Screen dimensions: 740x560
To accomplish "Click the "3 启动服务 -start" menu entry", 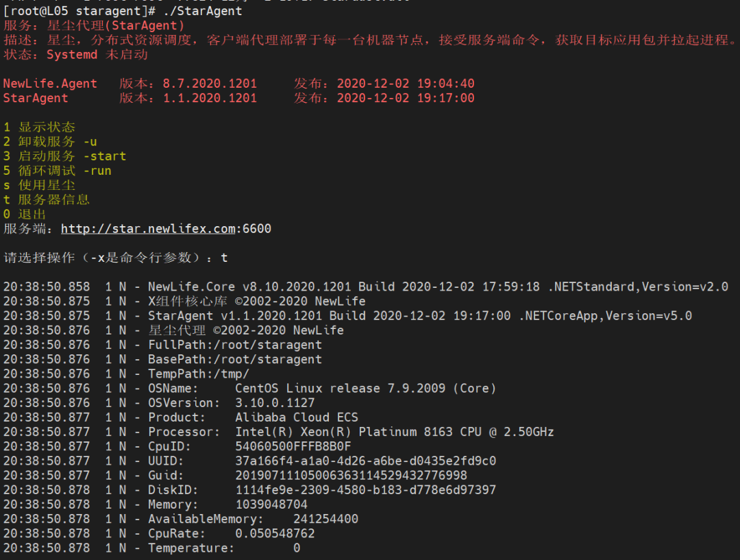I will (x=64, y=156).
